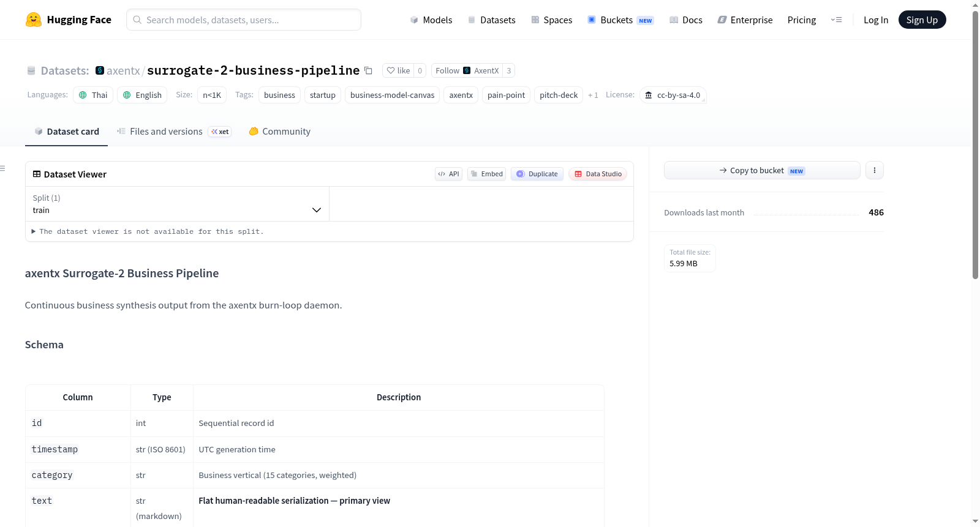Viewport: 980px width, 527px height.
Task: Switch to the Community tab
Action: (279, 132)
